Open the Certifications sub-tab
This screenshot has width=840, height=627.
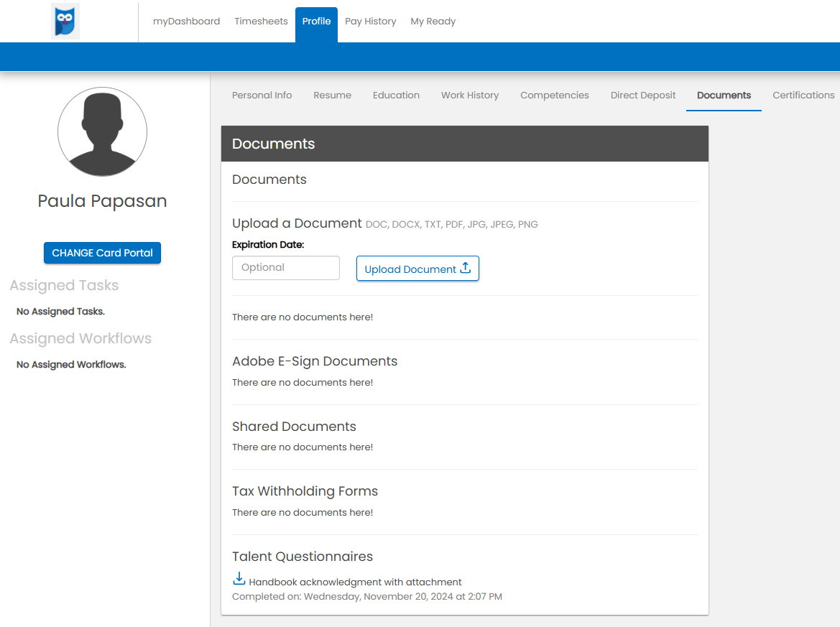803,96
